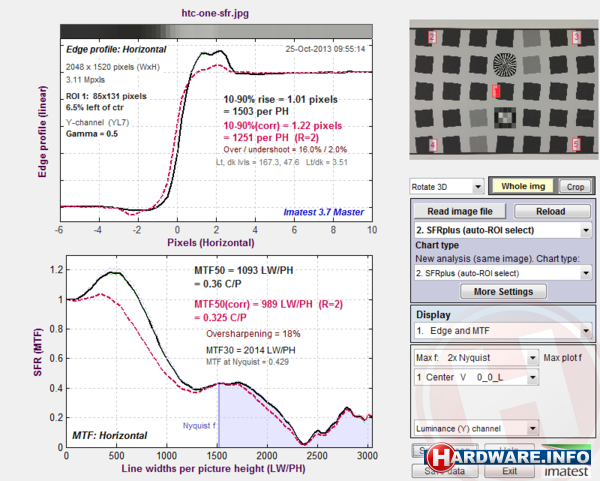
Task: Click '= 1251 per PH (R=2)' text
Action: click(271, 137)
